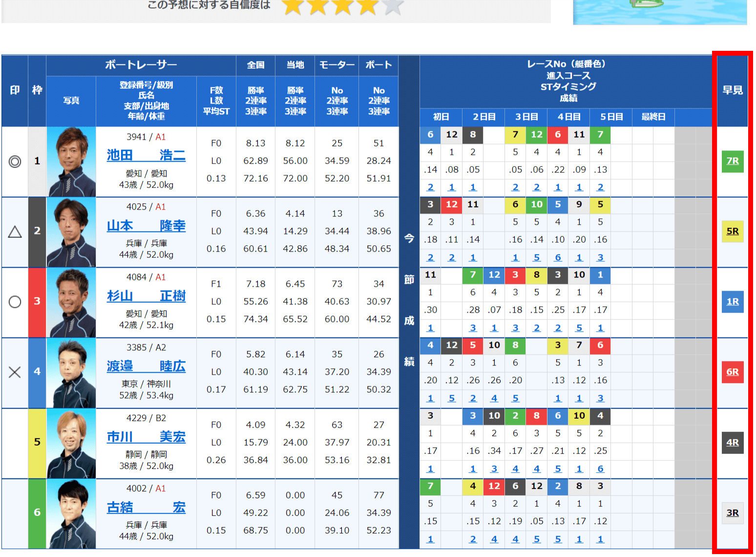Open the green 7R quick-view badge
Image resolution: width=756 pixels, height=557 pixels.
pyautogui.click(x=732, y=161)
